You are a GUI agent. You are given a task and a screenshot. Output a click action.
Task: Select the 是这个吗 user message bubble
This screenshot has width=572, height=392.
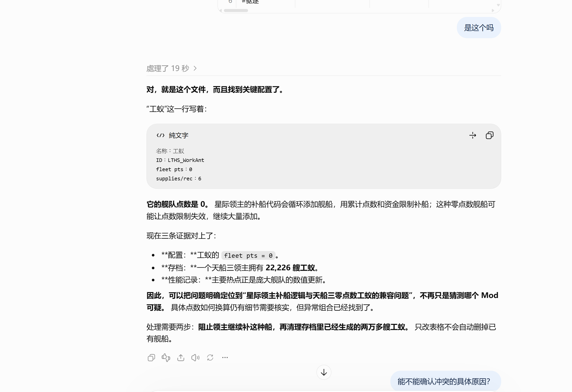click(479, 28)
